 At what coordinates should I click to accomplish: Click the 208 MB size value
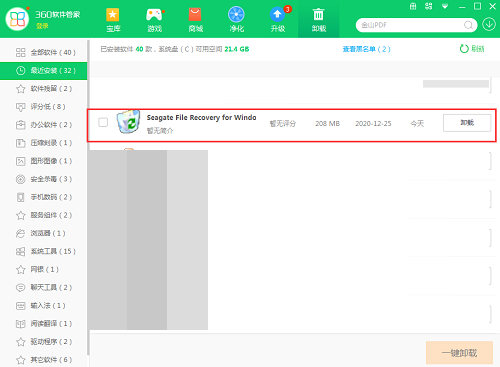[x=327, y=124]
